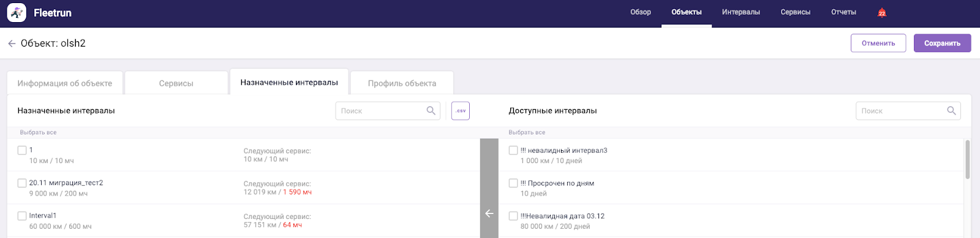Click text 80 000 км / 200 дней
The width and height of the screenshot is (980, 238).
click(x=556, y=226)
